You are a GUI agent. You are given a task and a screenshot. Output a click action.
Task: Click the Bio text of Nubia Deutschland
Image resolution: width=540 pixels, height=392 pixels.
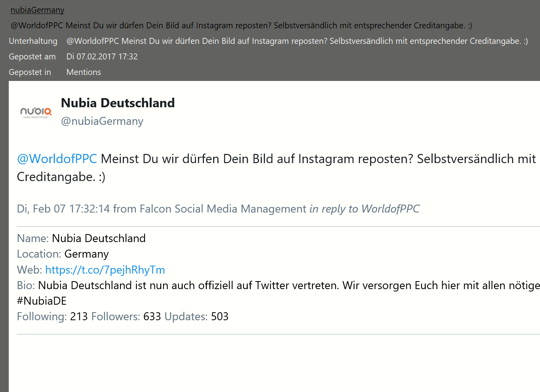click(x=289, y=286)
